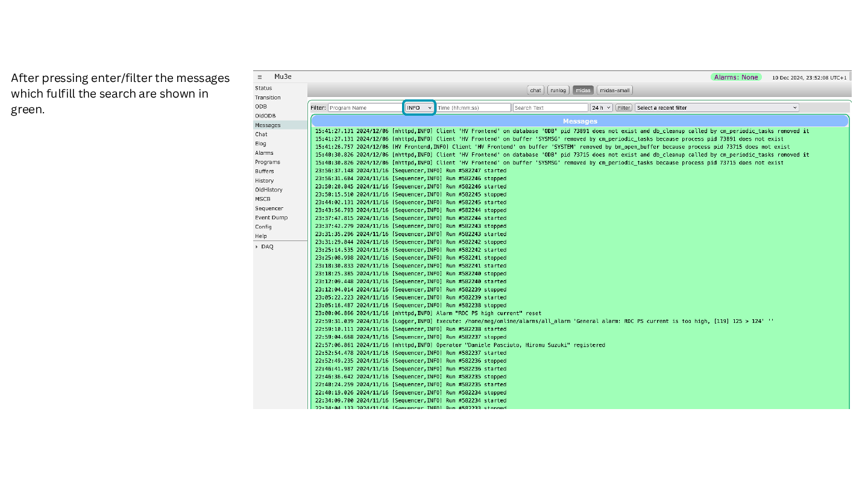Expand the DAQ sidebar section
The height and width of the screenshot is (488, 868).
click(264, 246)
